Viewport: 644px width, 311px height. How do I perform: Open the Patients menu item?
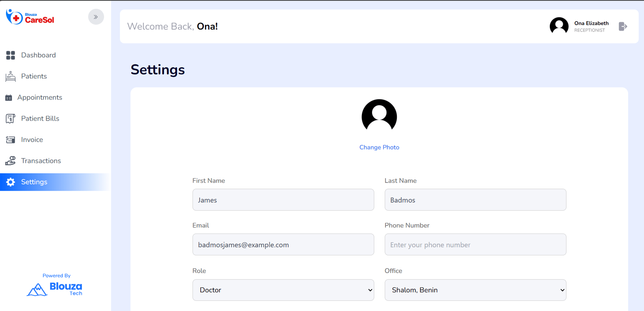pyautogui.click(x=34, y=76)
